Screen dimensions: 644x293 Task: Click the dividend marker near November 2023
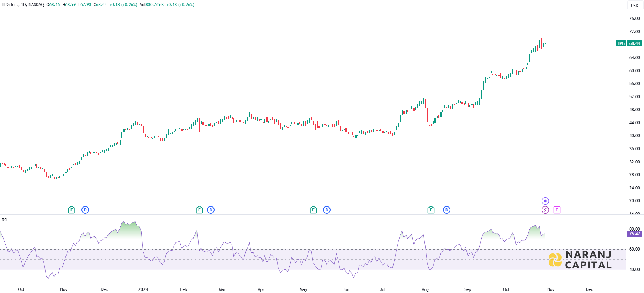[85, 210]
